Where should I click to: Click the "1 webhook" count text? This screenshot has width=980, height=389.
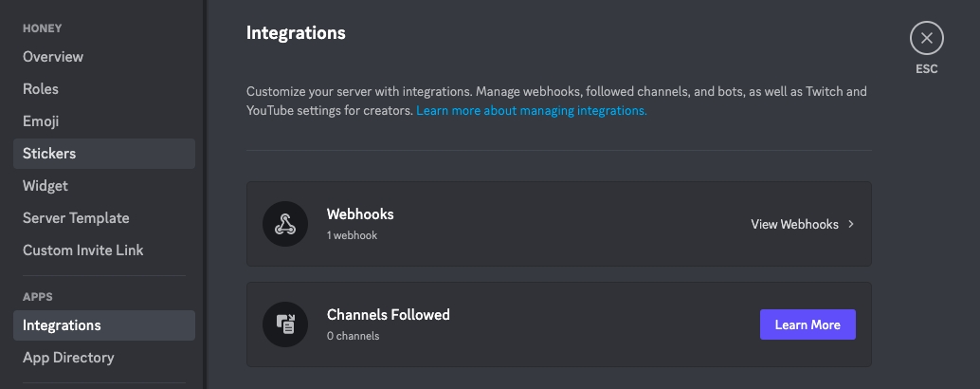(352, 236)
